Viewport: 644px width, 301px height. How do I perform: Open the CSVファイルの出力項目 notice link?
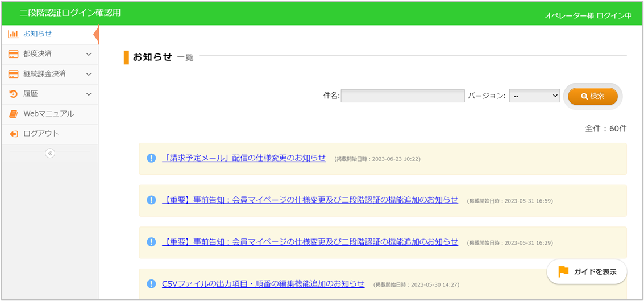click(x=263, y=283)
